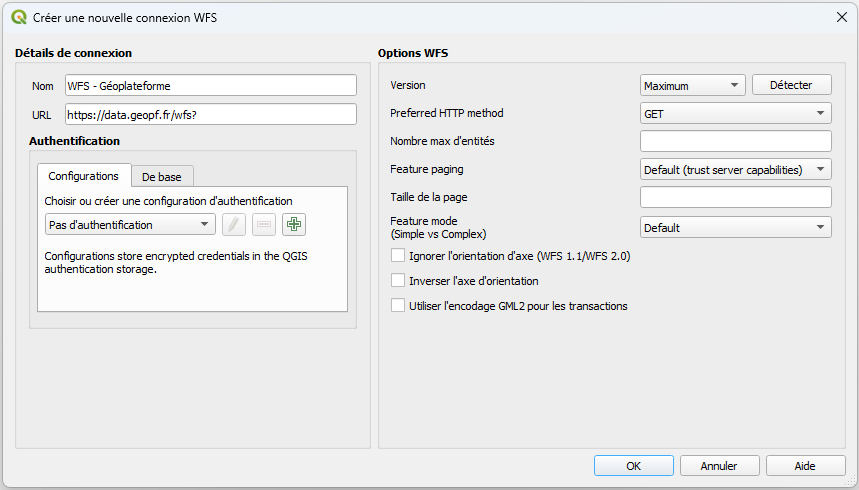
Task: Open the Feature mode dropdown
Action: click(x=735, y=227)
